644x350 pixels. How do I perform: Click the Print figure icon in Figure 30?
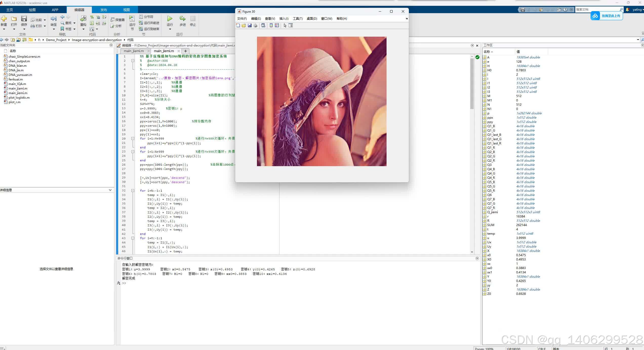coord(255,26)
